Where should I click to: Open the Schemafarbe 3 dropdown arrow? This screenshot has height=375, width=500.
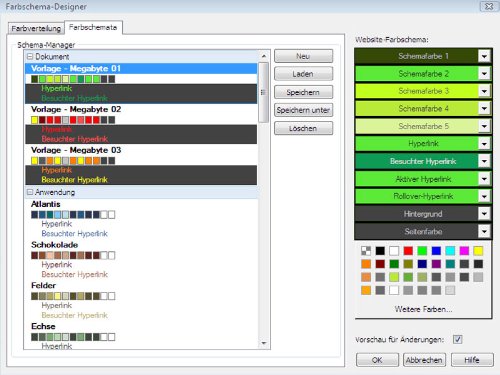(x=484, y=91)
